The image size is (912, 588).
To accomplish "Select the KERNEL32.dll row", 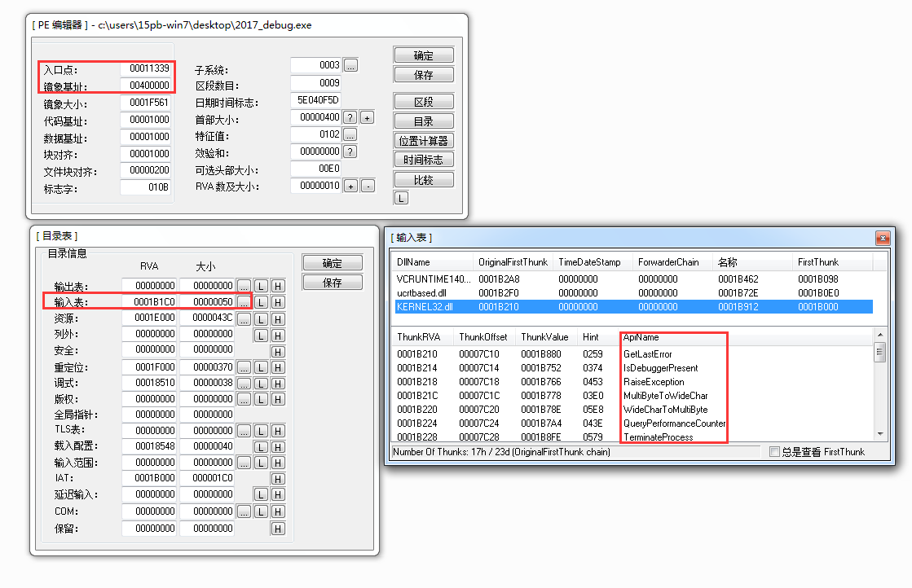I will click(x=634, y=307).
